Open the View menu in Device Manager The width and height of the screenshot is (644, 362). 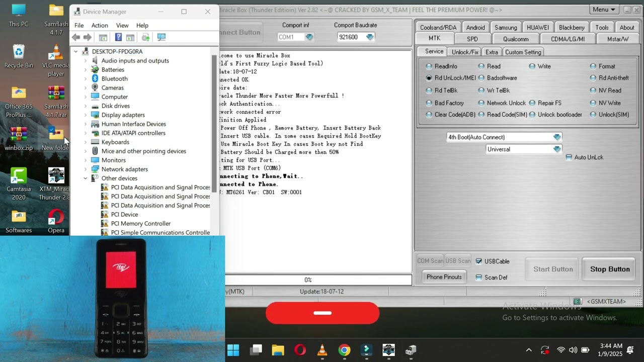tap(122, 26)
